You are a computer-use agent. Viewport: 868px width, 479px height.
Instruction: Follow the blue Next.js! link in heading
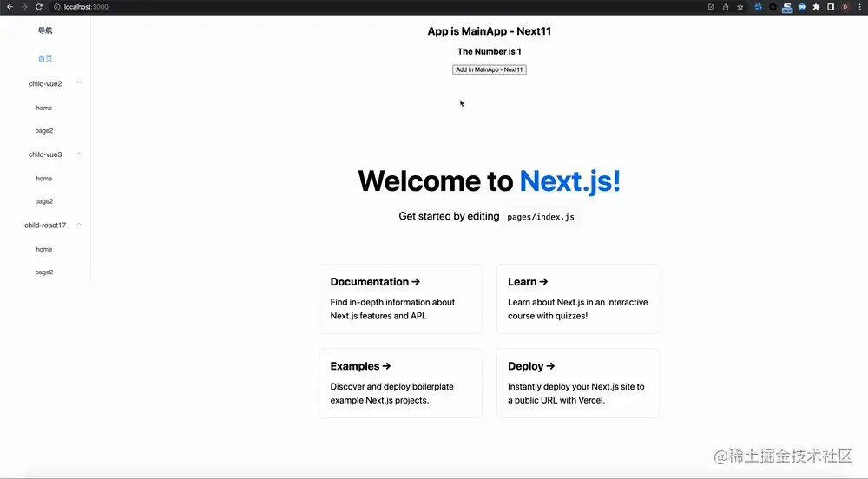point(569,180)
